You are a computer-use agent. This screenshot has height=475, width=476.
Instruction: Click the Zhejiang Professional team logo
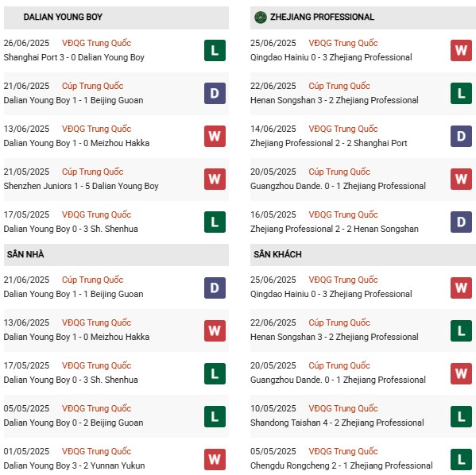click(x=260, y=17)
